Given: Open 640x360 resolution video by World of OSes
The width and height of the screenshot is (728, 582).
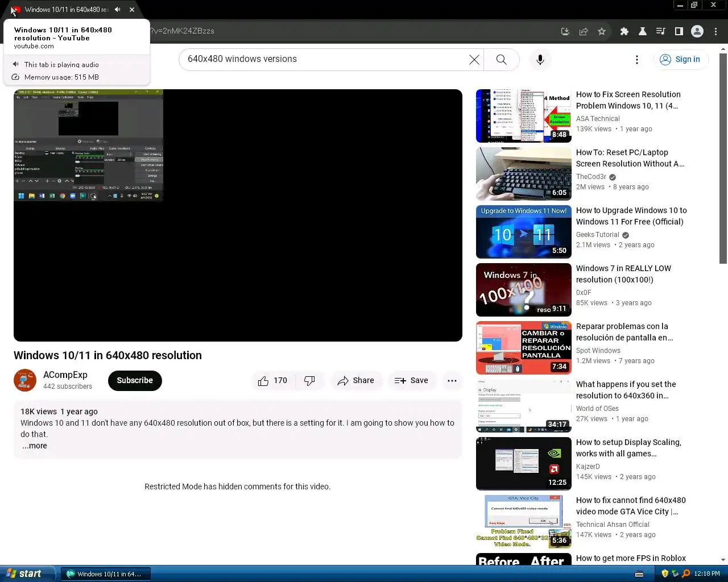Looking at the screenshot, I should [x=626, y=390].
